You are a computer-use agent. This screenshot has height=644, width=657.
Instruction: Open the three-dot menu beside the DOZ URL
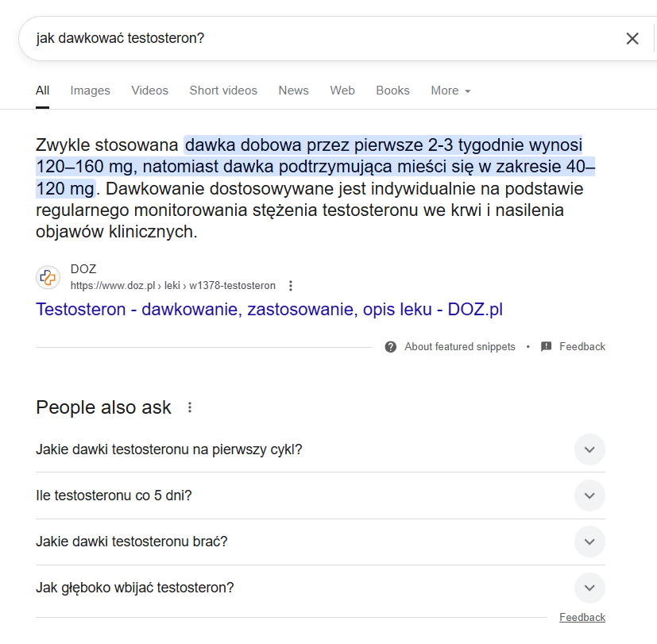291,286
